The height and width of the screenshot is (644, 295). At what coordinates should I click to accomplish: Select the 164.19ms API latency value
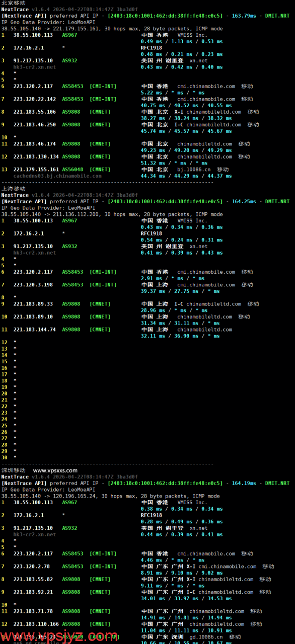(244, 484)
